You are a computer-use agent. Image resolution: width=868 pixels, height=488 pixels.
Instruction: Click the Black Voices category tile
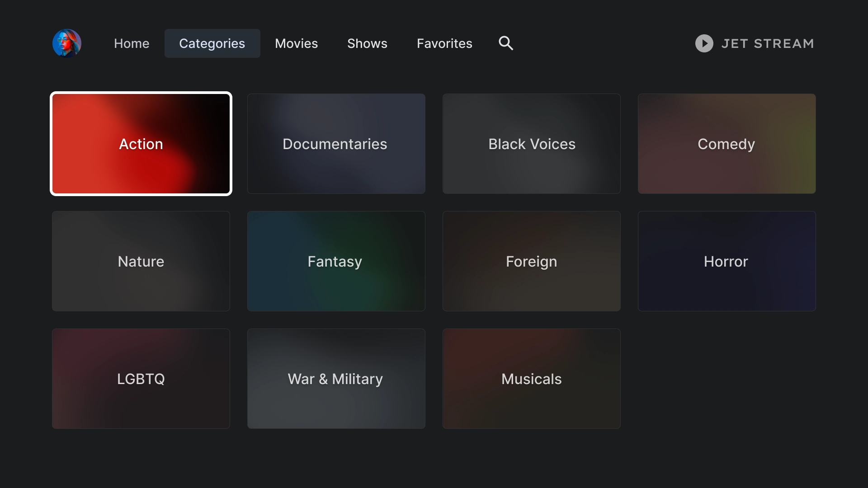pos(531,144)
